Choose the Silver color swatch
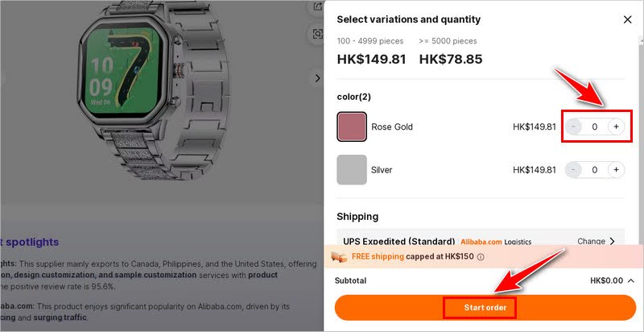Screen dimensions: 644x332 (x=352, y=170)
